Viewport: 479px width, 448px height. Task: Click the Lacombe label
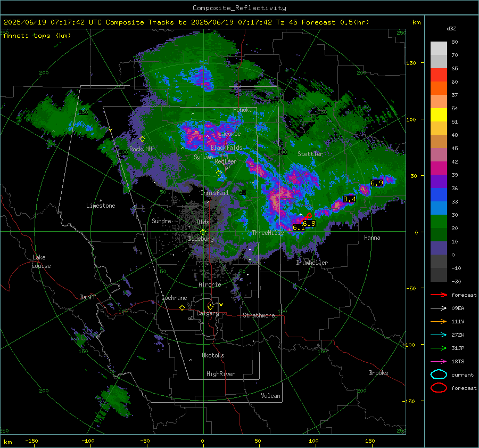[229, 134]
